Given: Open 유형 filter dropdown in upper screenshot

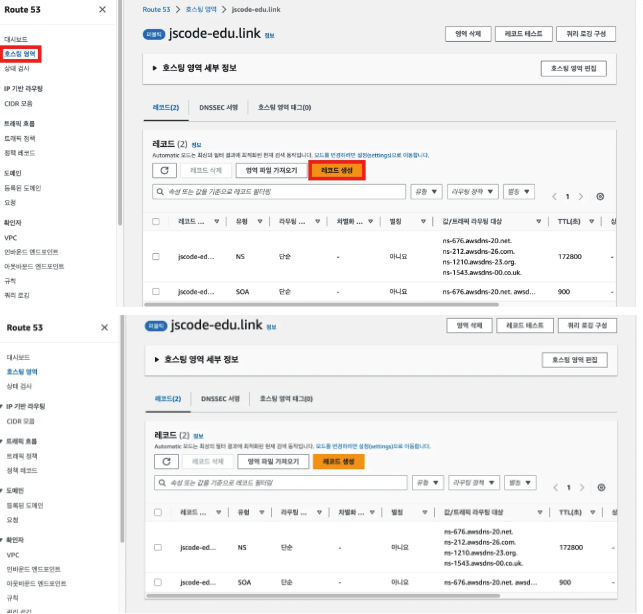Looking at the screenshot, I should [x=426, y=192].
